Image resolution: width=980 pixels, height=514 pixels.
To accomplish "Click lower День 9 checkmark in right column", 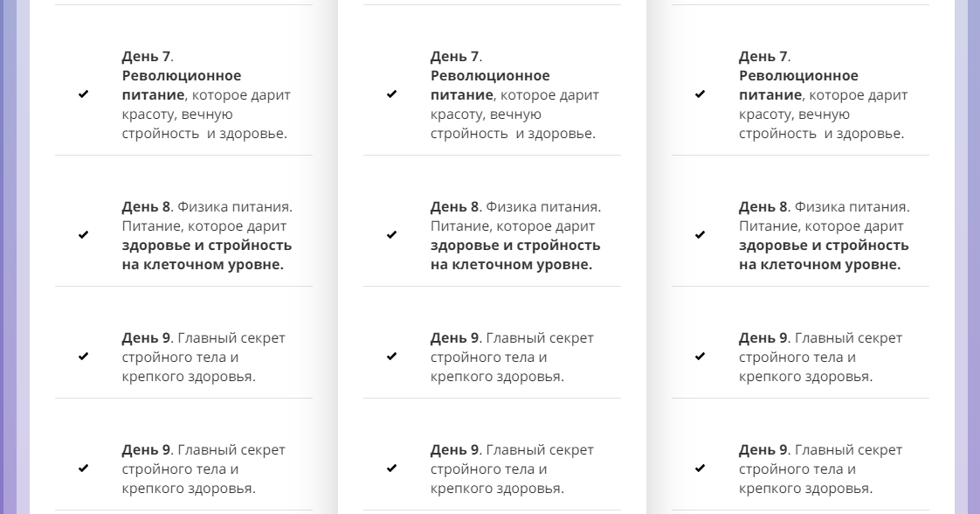I will click(700, 469).
